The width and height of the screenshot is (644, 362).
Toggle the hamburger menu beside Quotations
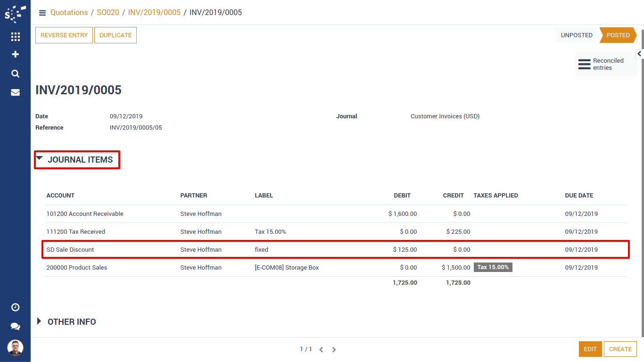click(42, 13)
